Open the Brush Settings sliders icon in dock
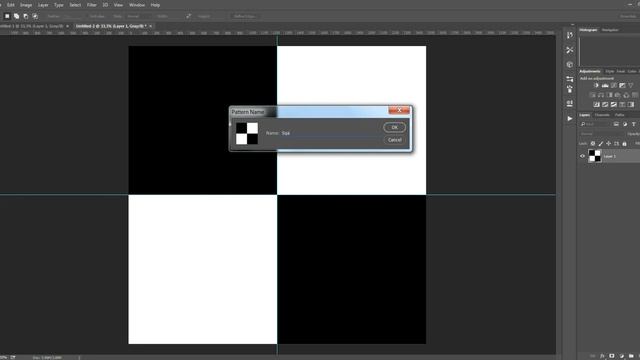640x360 pixels. tap(570, 79)
